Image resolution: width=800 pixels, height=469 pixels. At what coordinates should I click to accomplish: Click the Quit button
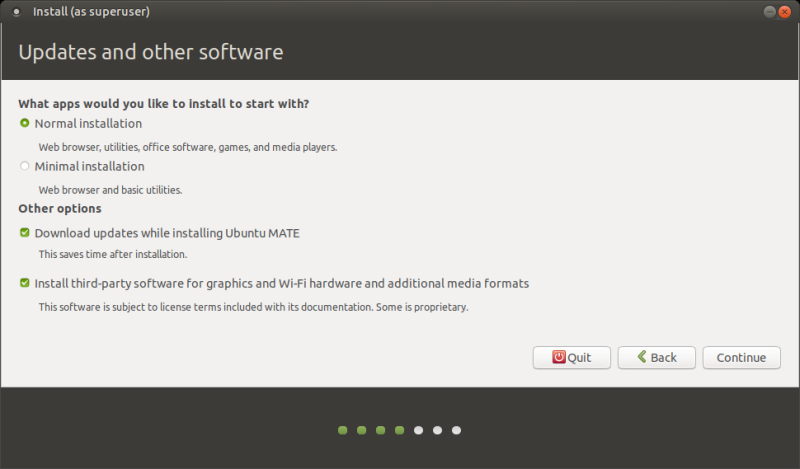pos(571,357)
